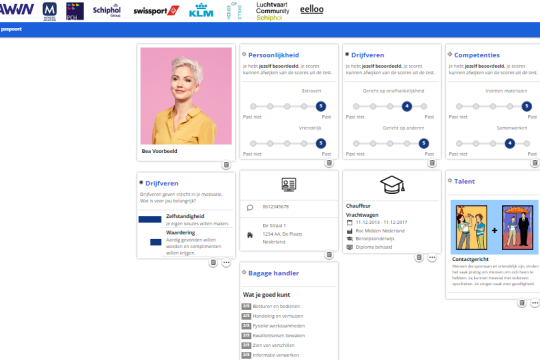Click the graduation cap icon
This screenshot has width=540, height=360.
392,185
